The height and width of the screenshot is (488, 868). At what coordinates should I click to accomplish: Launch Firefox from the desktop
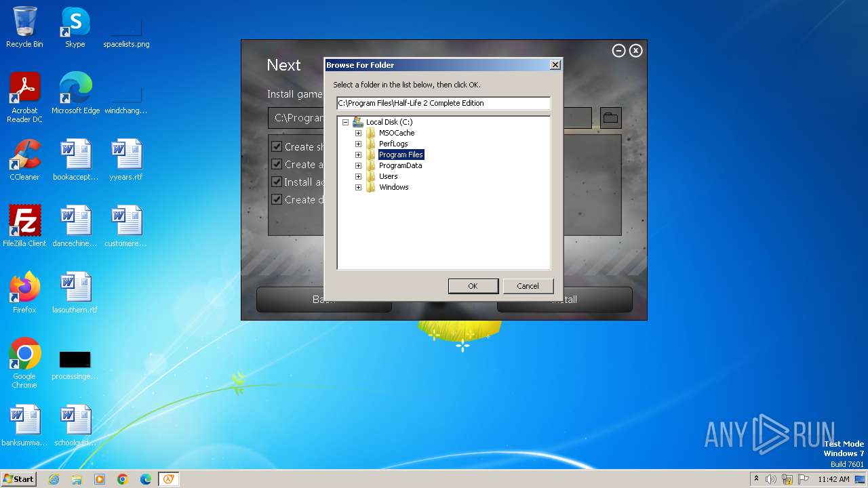(x=24, y=293)
